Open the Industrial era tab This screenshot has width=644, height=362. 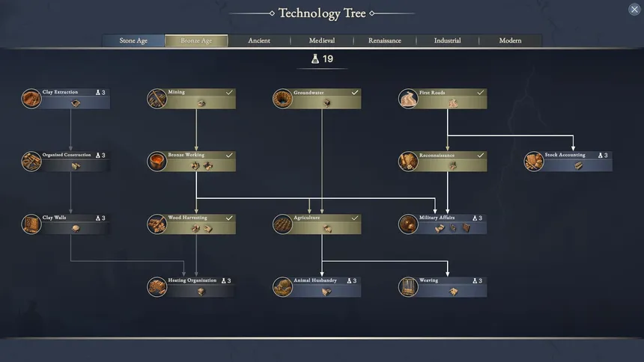448,40
